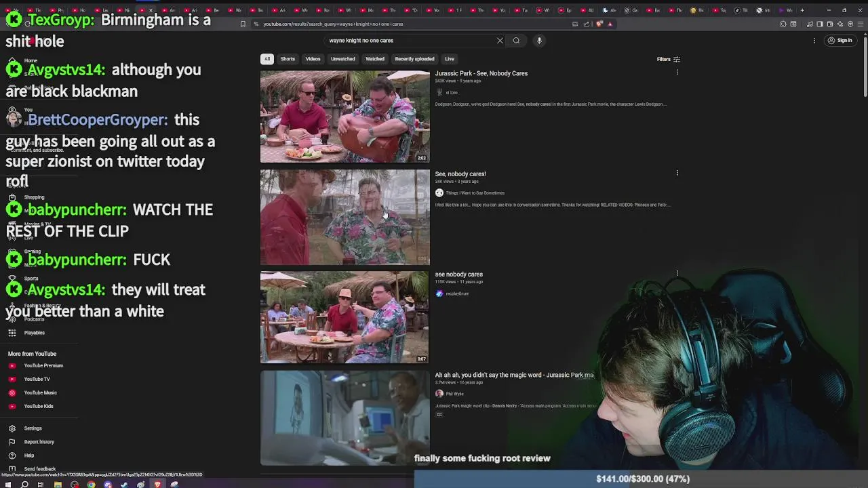Open Playables from the sidebar
This screenshot has width=868, height=488.
point(34,333)
